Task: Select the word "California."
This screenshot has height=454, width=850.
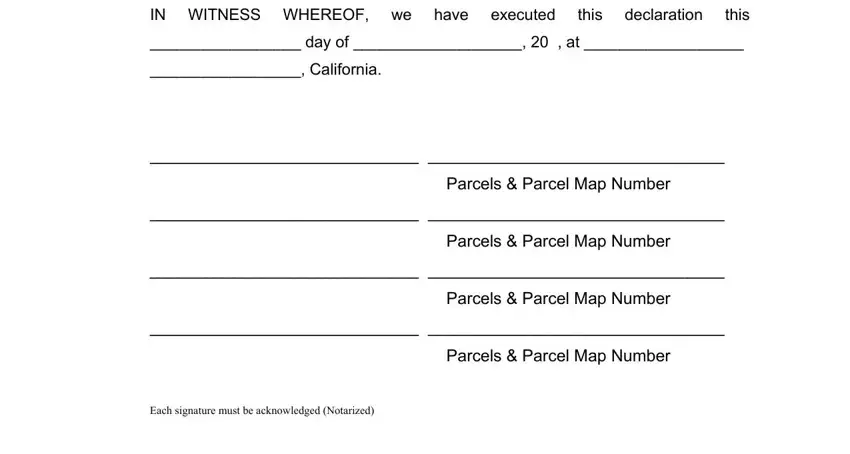Action: [345, 69]
